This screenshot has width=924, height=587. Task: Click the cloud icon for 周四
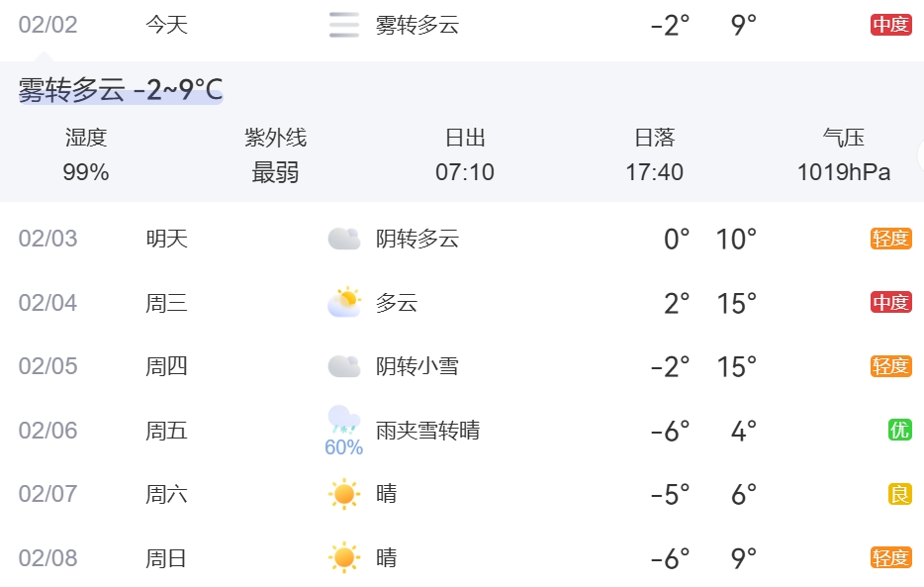click(x=344, y=366)
